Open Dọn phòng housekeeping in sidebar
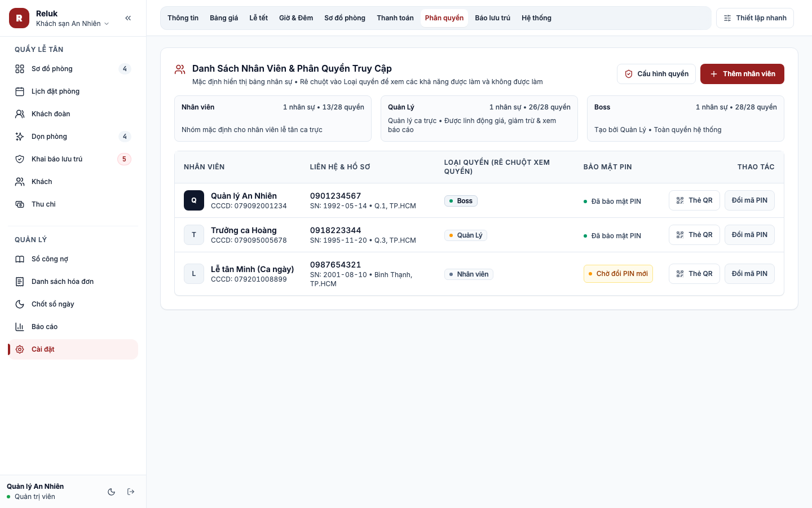The width and height of the screenshot is (812, 508). tap(73, 137)
